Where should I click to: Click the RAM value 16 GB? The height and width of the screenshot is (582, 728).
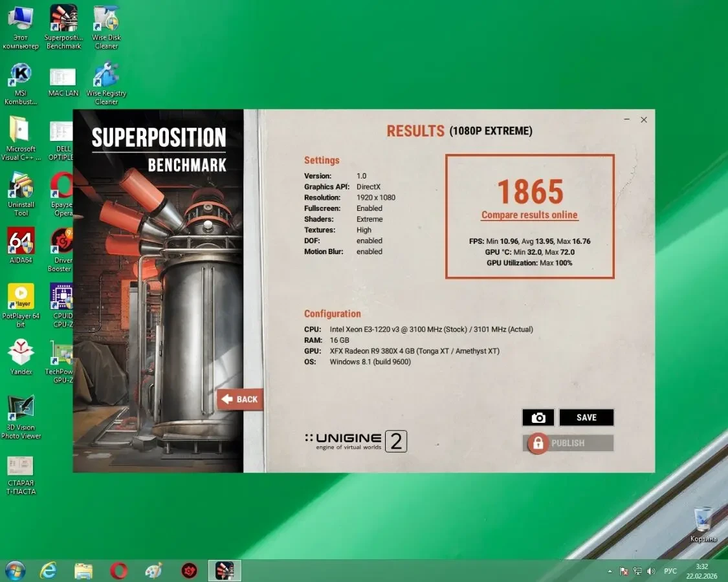(339, 340)
